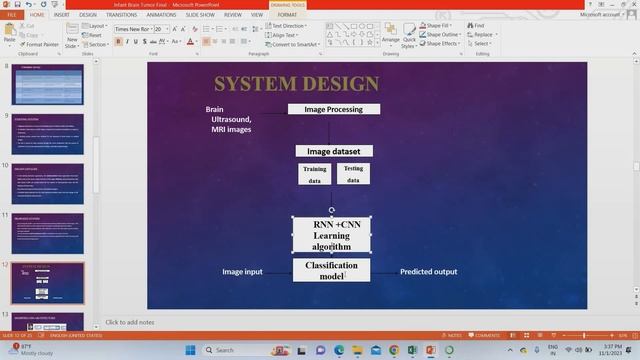Viewport: 640px width, 360px height.
Task: Switch to the INSERT tab
Action: [x=62, y=15]
